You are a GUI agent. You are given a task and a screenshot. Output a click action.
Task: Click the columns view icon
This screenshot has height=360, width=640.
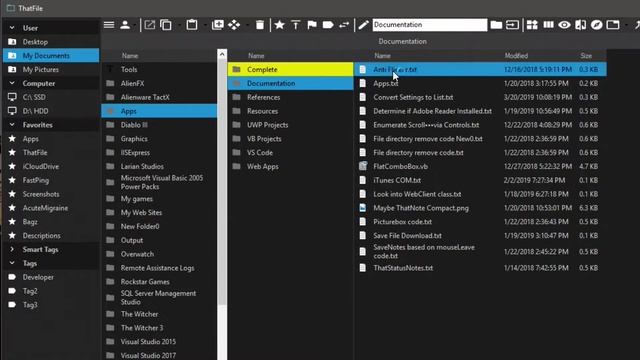tap(548, 25)
